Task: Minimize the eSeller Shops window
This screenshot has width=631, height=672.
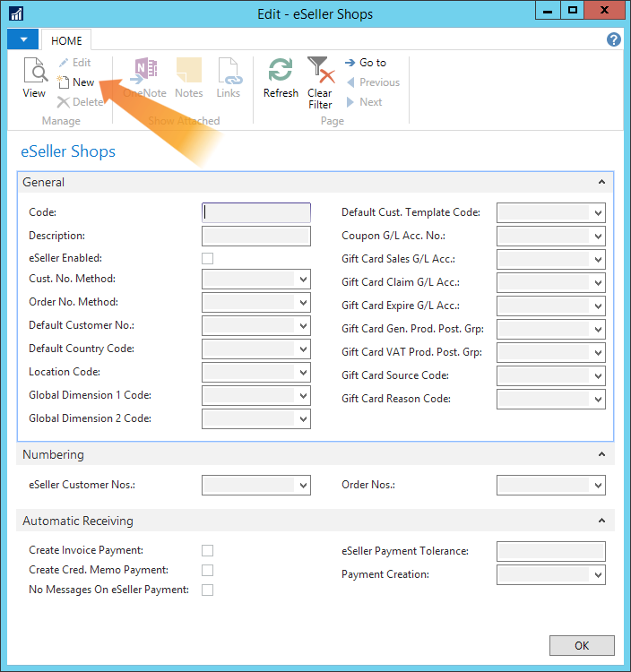Action: coord(548,10)
